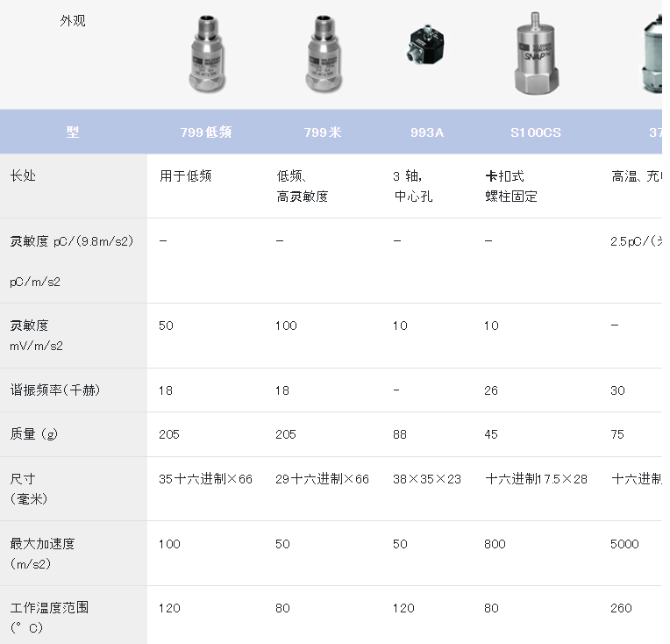Click the 5000 max acceleration value

click(624, 544)
